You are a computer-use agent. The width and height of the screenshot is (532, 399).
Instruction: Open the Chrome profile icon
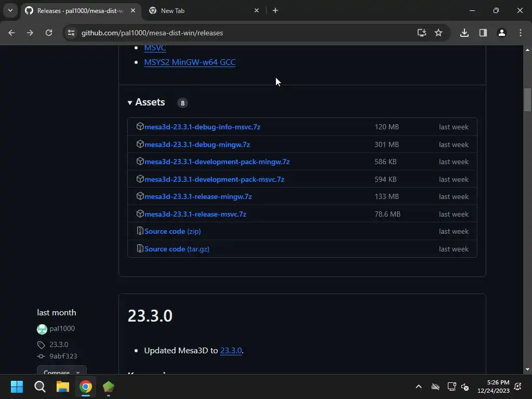pyautogui.click(x=502, y=33)
